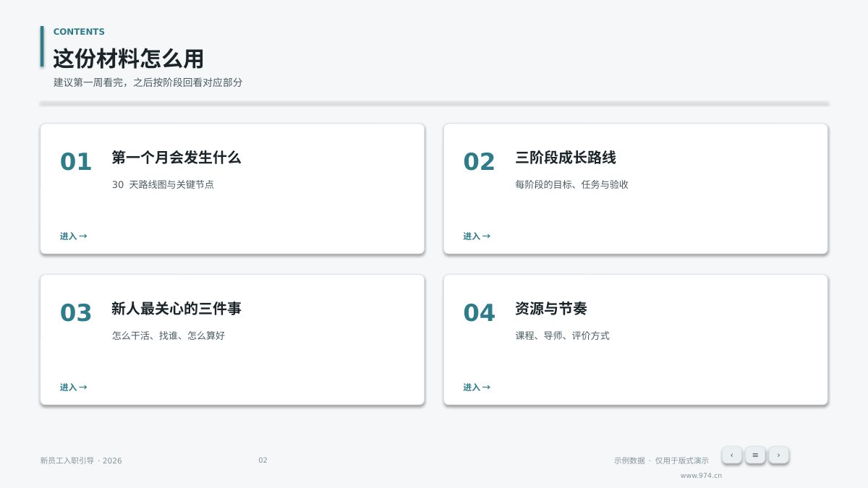Click the footer page number 02
Screen dimensions: 868x488
click(x=263, y=461)
